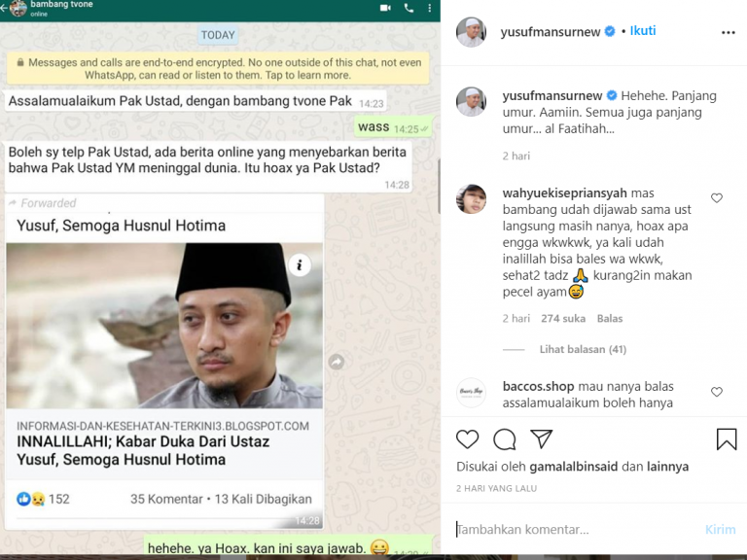Expand Lihat balasan (41) replies

(583, 350)
